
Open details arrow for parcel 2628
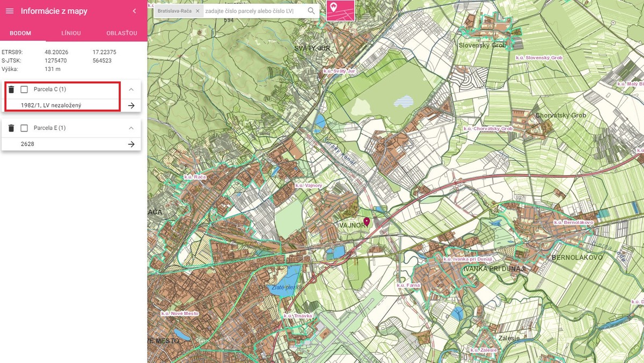131,144
